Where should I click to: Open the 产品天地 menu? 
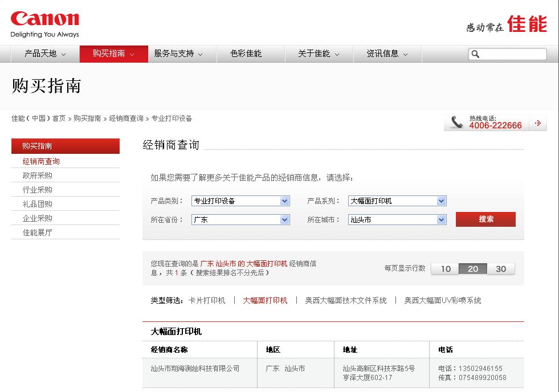point(45,54)
